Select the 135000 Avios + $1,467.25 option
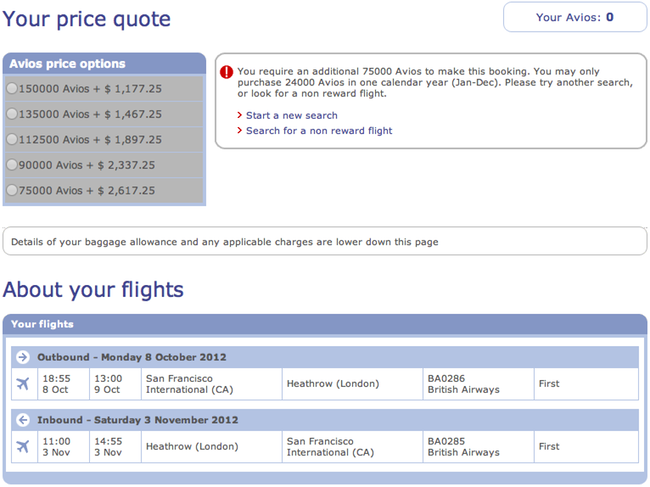This screenshot has width=650, height=487. coord(12,114)
